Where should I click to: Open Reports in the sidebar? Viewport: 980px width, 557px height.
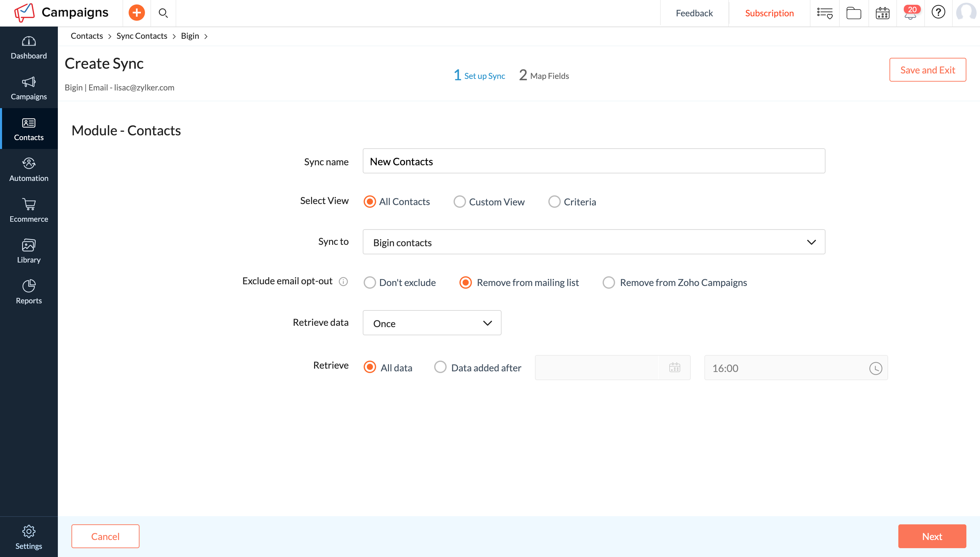coord(29,292)
